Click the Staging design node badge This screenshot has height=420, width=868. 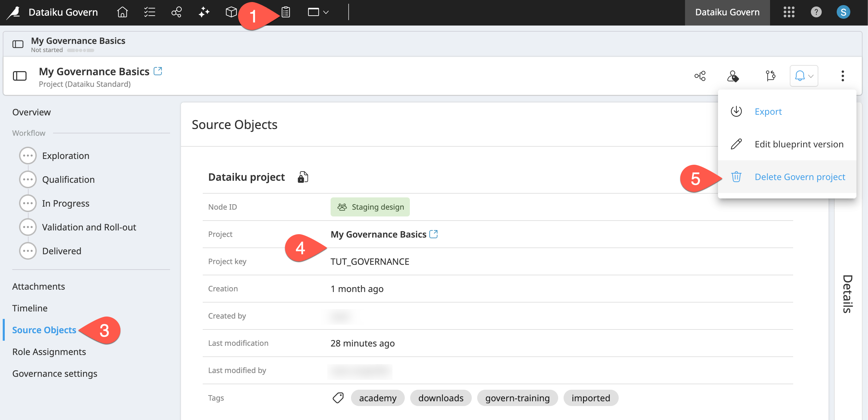370,207
